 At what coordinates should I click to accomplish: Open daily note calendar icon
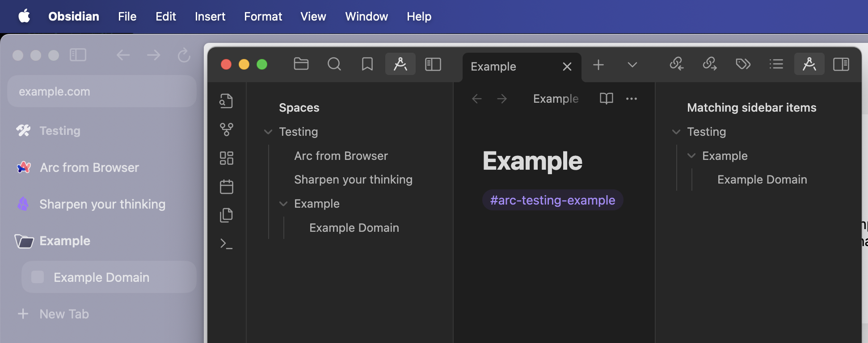(227, 187)
